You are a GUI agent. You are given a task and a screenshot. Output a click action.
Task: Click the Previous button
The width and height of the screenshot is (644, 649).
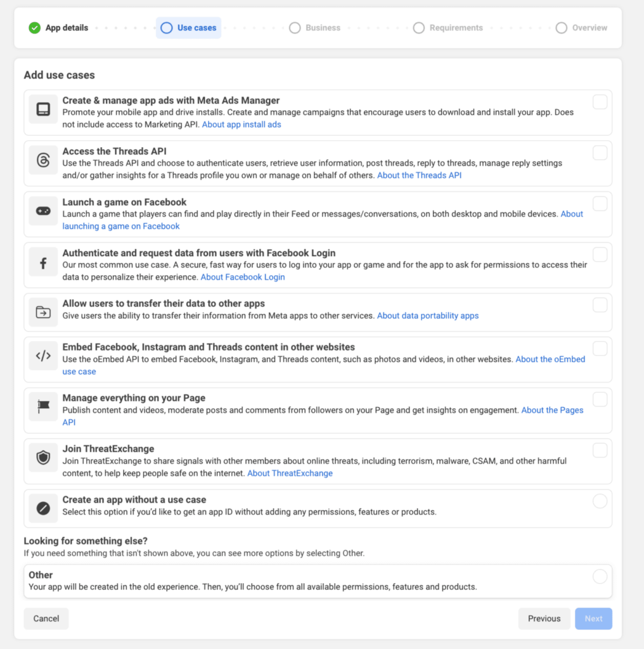[544, 619]
